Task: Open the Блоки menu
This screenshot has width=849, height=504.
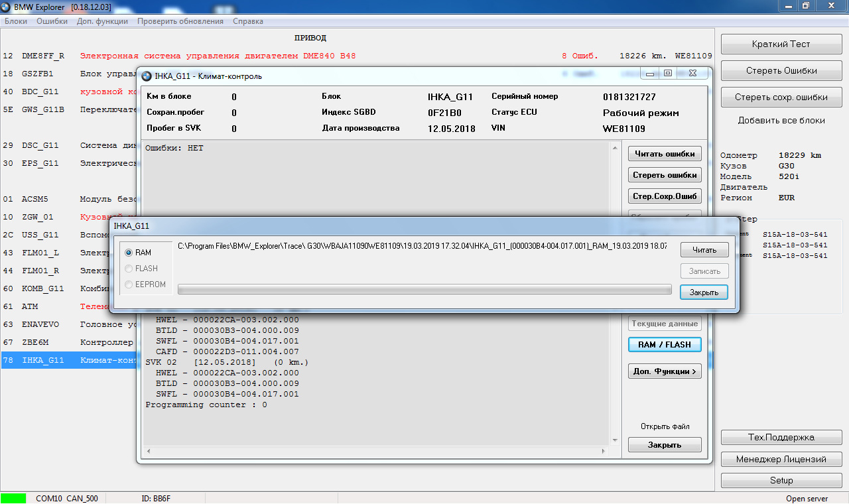Action: pos(16,21)
